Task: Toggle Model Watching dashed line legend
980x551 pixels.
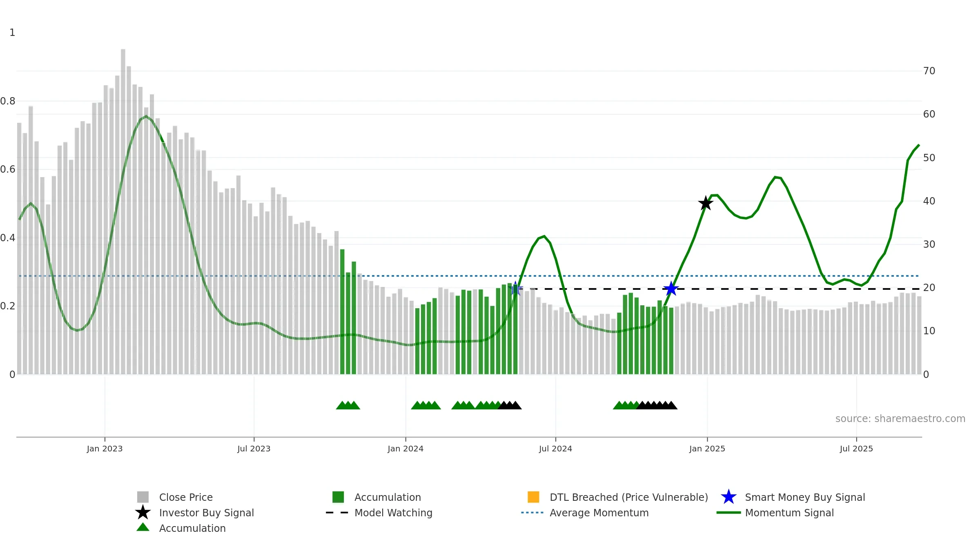Action: (x=337, y=513)
